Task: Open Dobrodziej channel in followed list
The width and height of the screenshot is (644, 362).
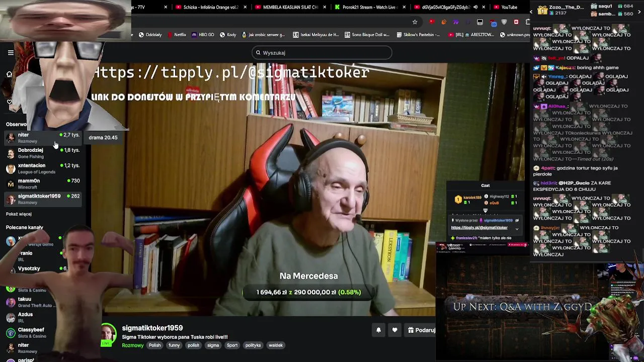Action: pos(43,153)
